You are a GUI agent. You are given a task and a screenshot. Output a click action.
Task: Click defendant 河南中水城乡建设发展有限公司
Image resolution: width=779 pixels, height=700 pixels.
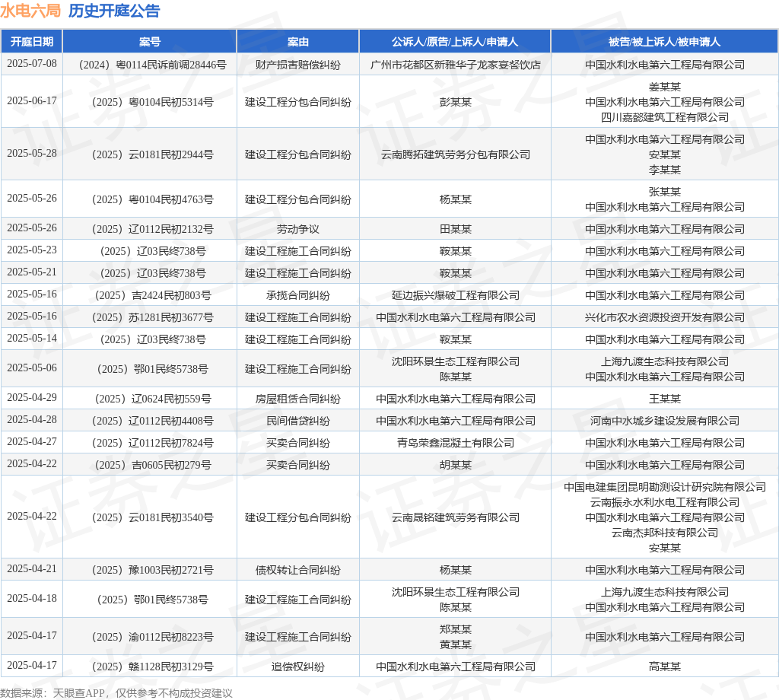coord(665,422)
